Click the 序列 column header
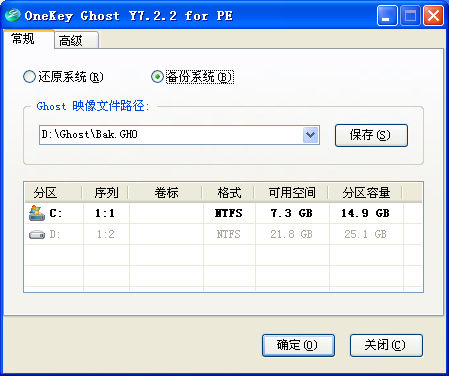 tap(106, 193)
